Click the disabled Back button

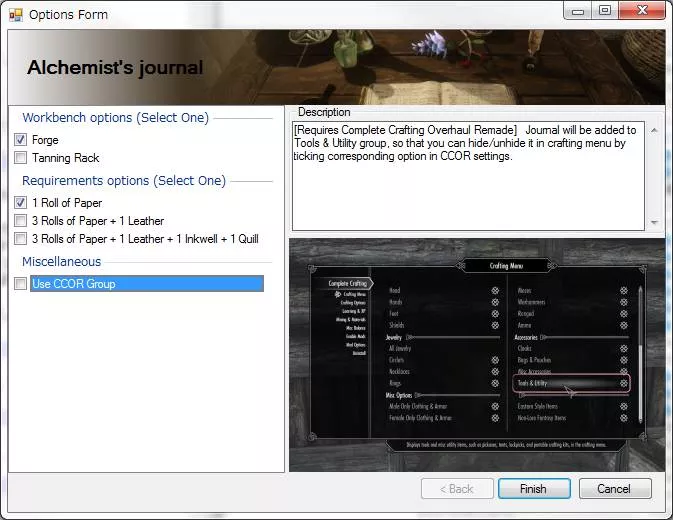[457, 489]
